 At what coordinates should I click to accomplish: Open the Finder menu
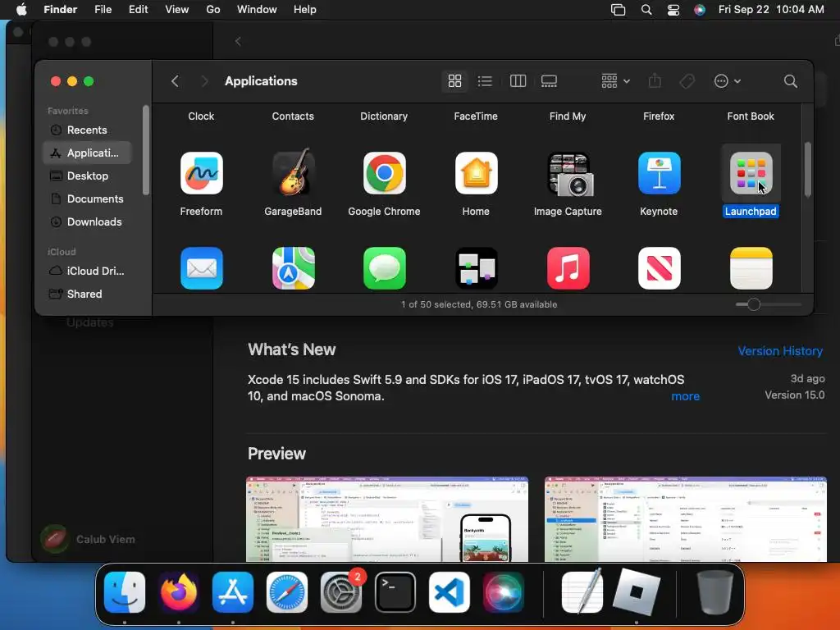coord(60,10)
